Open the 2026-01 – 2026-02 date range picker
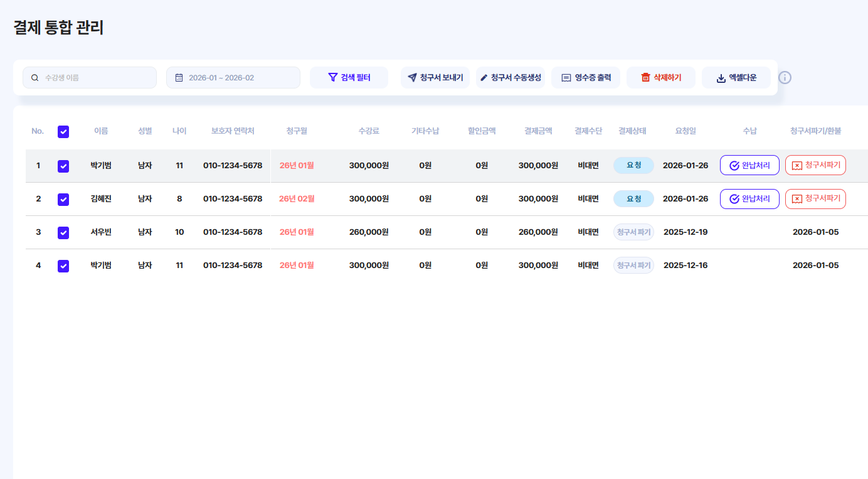868x479 pixels. [x=233, y=78]
